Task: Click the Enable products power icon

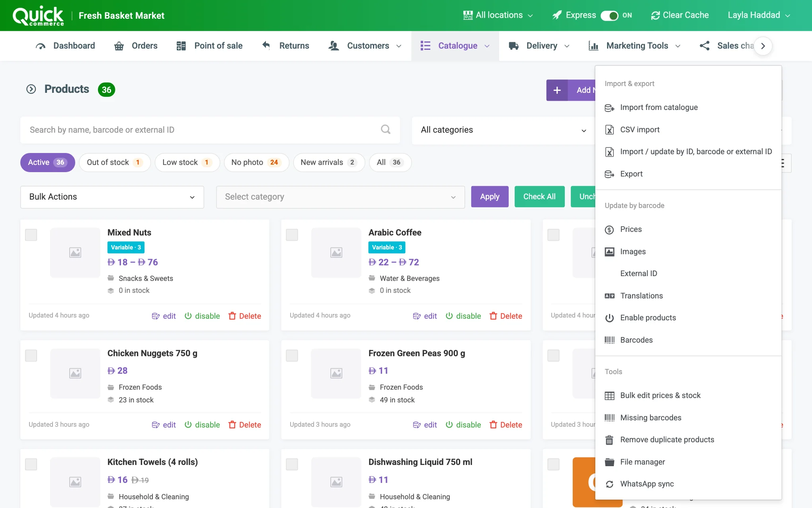Action: point(609,318)
